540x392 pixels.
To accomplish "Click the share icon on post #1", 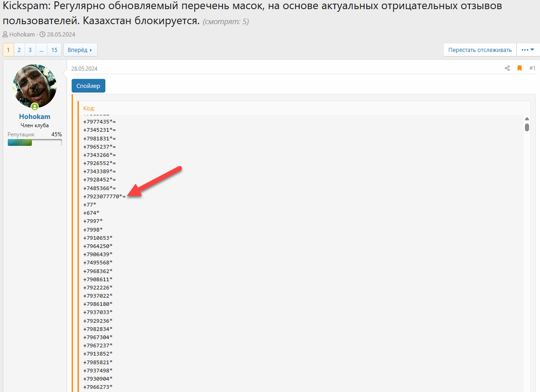I will point(507,68).
